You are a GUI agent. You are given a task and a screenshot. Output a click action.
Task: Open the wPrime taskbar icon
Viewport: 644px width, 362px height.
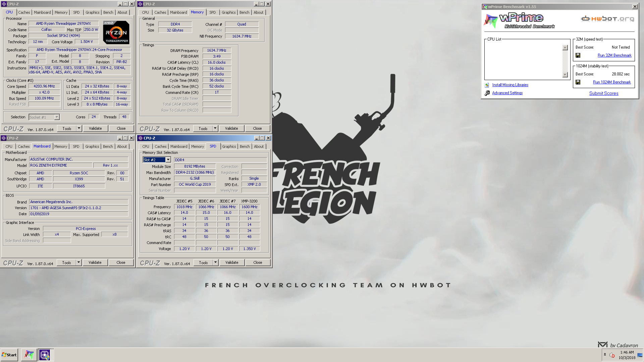click(x=29, y=355)
